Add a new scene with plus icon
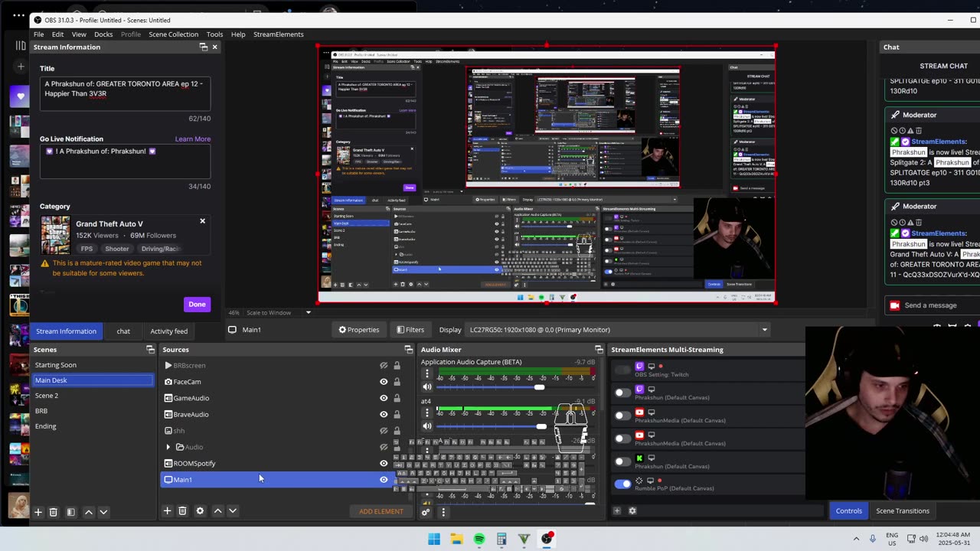The height and width of the screenshot is (551, 980). click(x=38, y=512)
